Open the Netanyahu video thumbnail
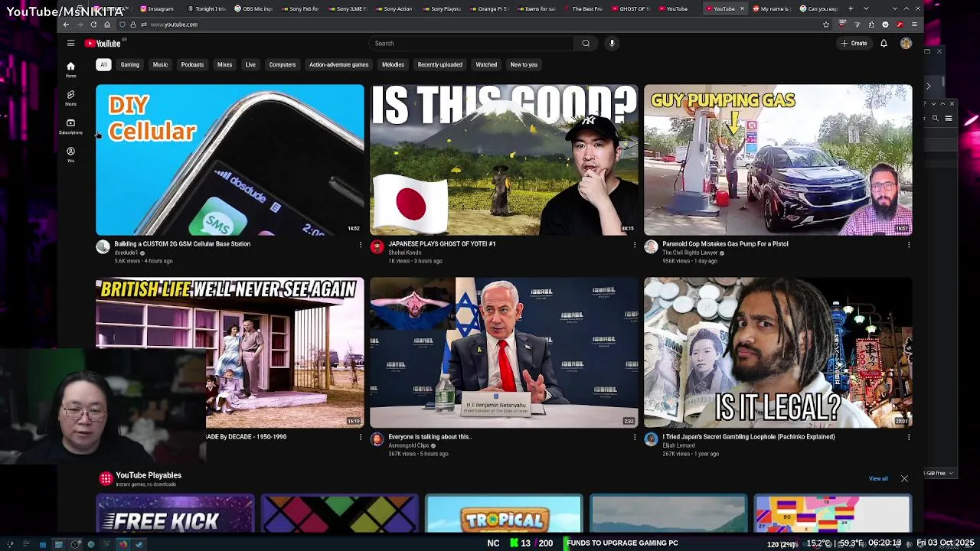This screenshot has height=551, width=980. pyautogui.click(x=504, y=353)
